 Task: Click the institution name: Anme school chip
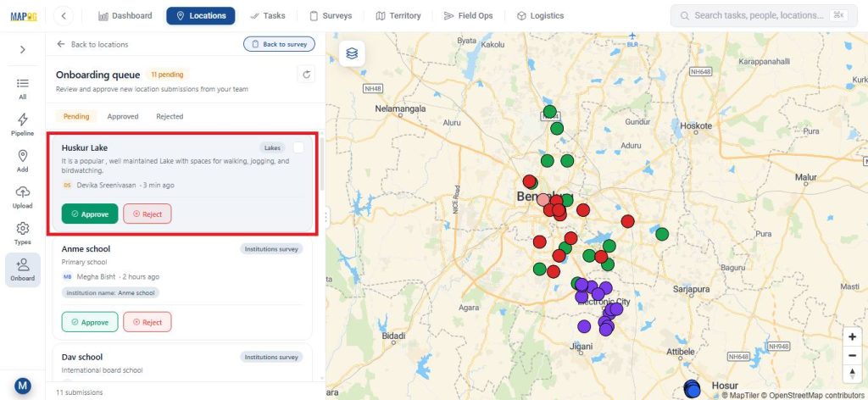coord(110,292)
